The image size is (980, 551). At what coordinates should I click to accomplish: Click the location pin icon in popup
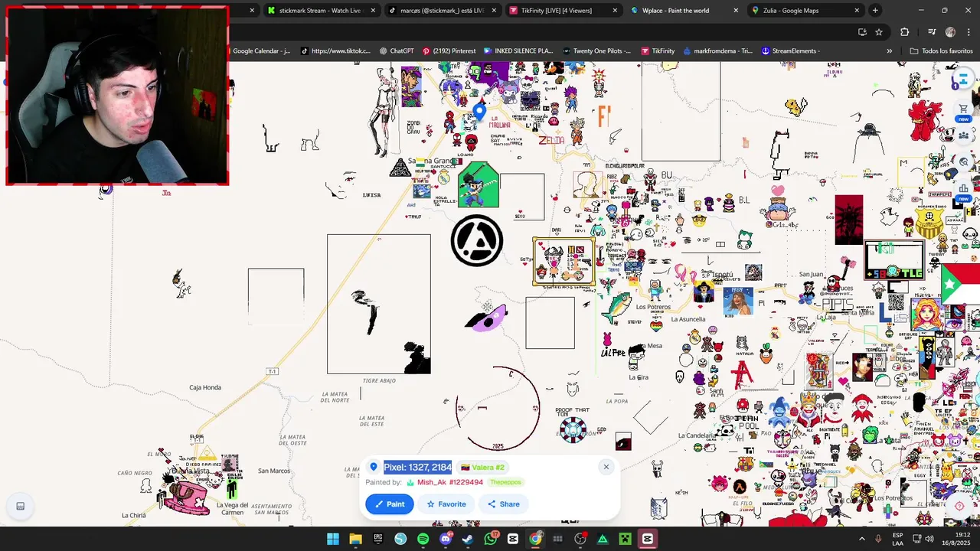tap(374, 467)
